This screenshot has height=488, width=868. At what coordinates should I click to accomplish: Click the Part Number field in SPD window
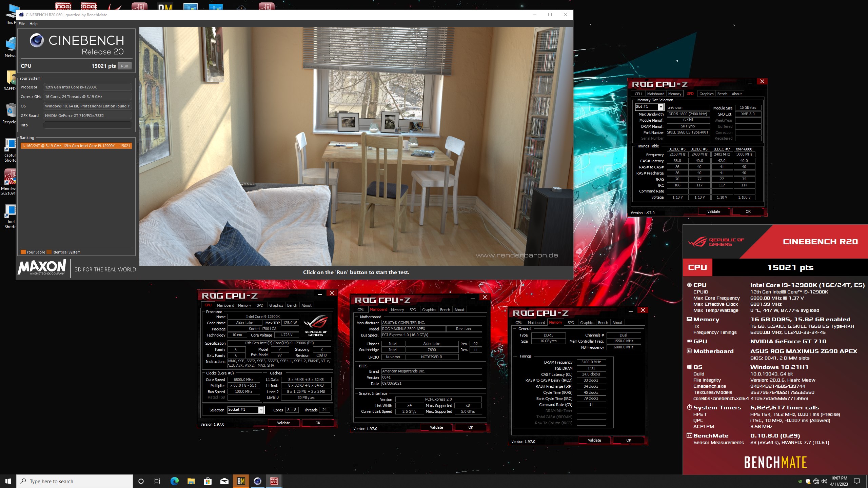688,132
